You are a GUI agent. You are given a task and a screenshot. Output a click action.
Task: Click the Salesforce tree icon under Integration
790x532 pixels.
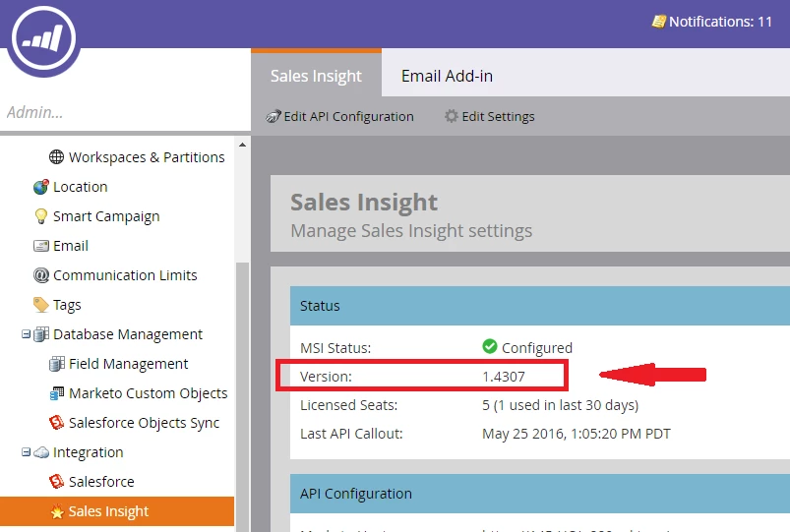[56, 482]
